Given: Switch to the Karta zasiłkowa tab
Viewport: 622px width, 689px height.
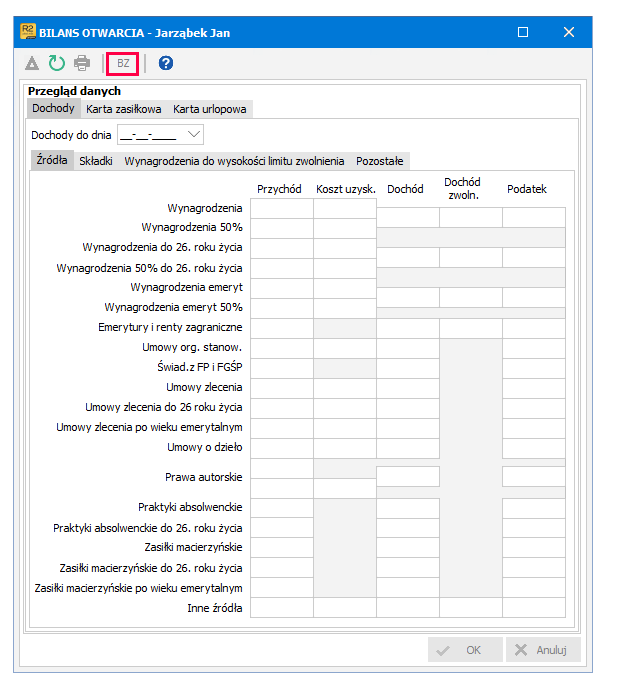Looking at the screenshot, I should click(x=123, y=109).
